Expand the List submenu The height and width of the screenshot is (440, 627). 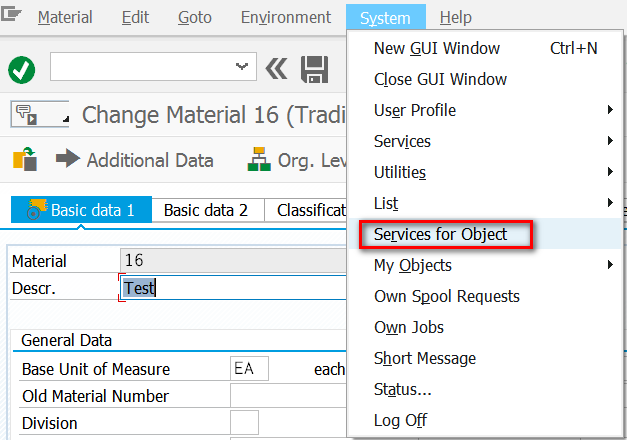tap(485, 203)
